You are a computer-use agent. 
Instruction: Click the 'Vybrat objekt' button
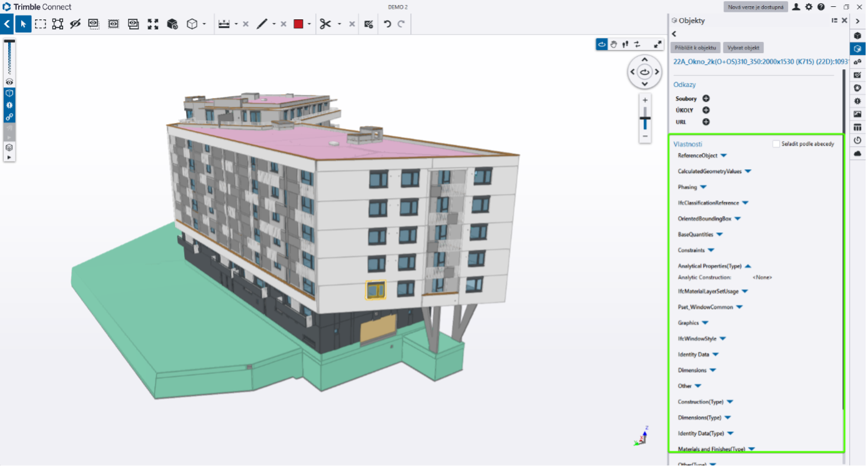(743, 48)
